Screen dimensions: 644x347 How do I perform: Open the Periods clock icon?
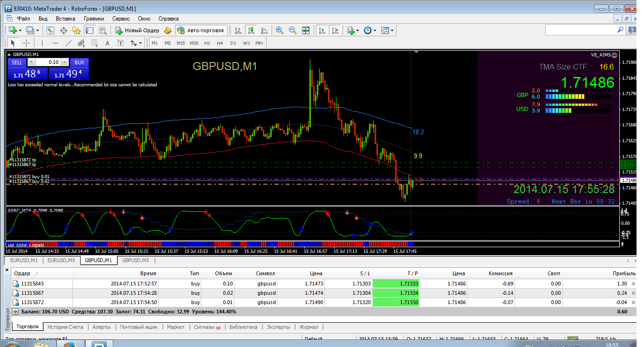coord(367,30)
